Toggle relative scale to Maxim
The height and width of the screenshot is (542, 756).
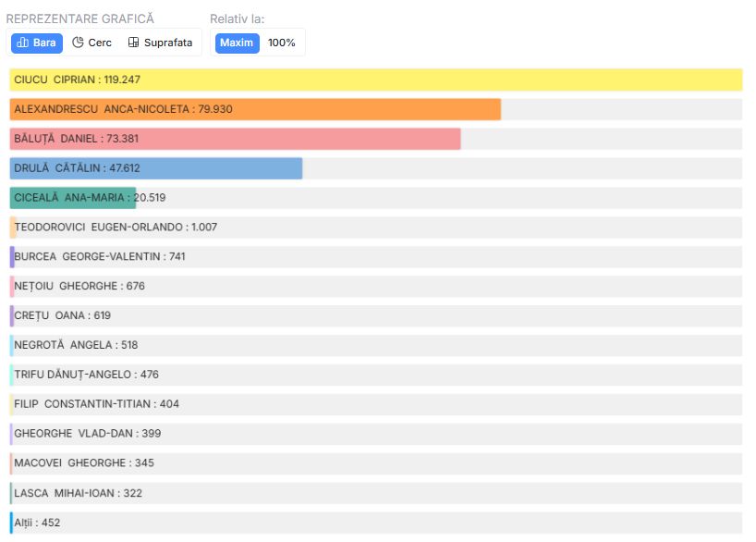[x=237, y=43]
